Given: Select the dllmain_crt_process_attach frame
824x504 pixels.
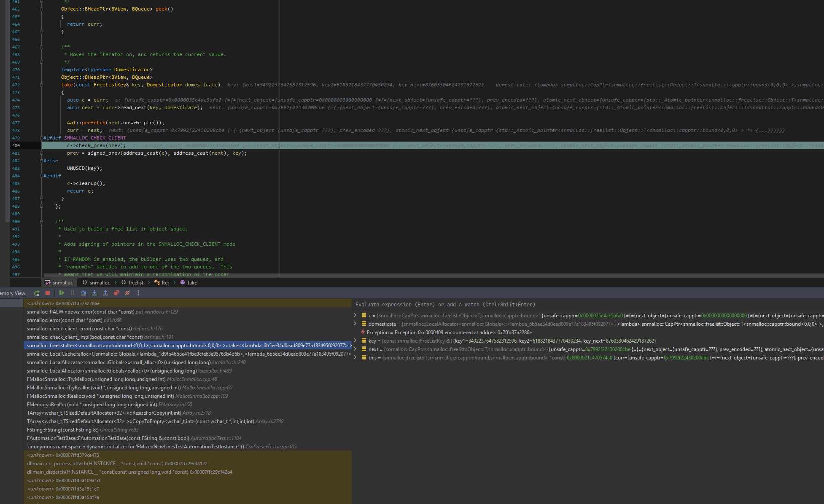Looking at the screenshot, I should tap(188, 464).
